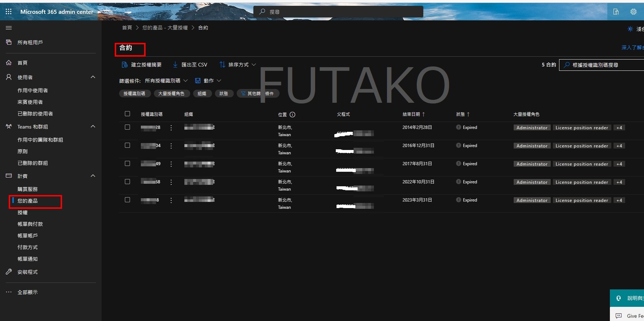Open the app launcher waffle icon
This screenshot has height=321, width=644.
coord(9,12)
